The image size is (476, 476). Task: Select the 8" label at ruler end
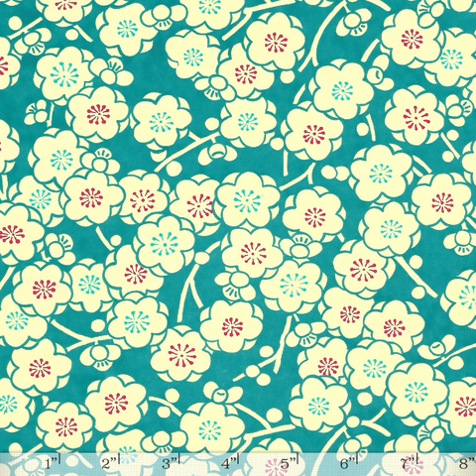pyautogui.click(x=467, y=464)
